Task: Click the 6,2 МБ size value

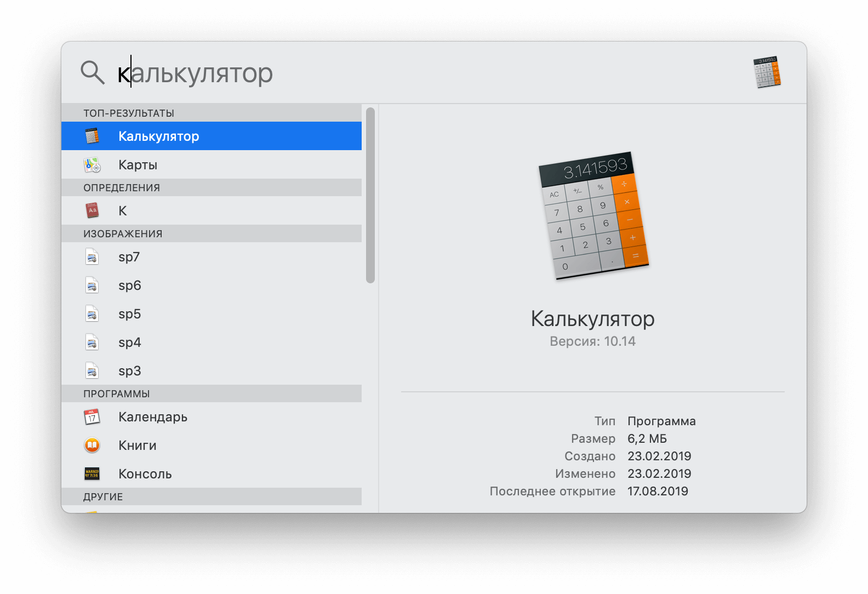Action: [x=647, y=439]
